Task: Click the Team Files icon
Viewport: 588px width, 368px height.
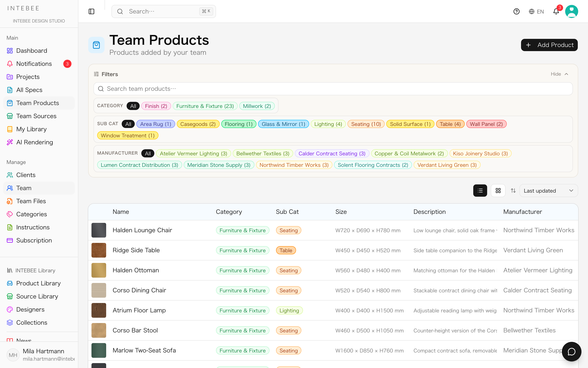Action: tap(10, 201)
